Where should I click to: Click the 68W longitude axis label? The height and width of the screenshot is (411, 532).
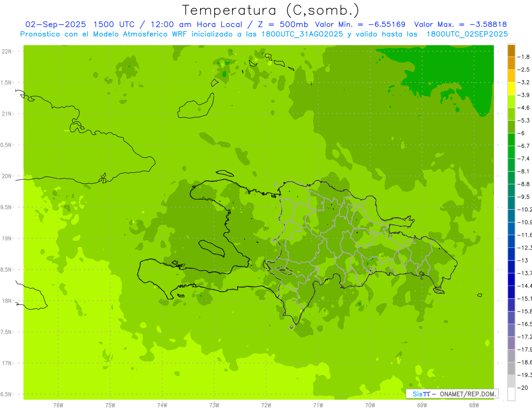[474, 405]
